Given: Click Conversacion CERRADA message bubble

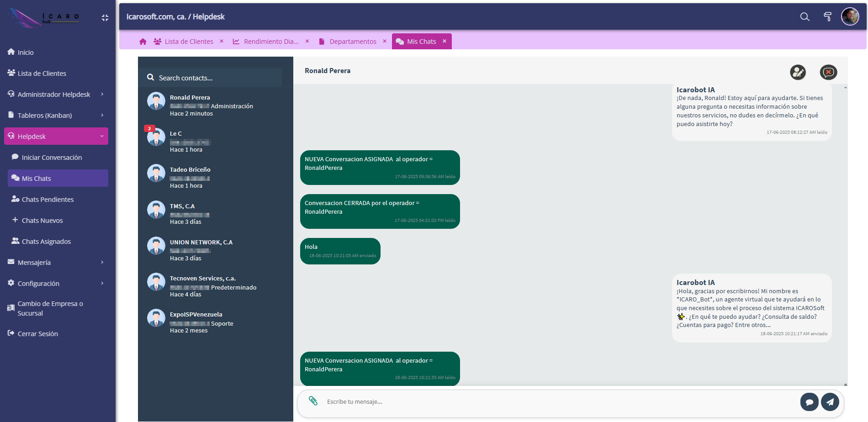Looking at the screenshot, I should 380,211.
